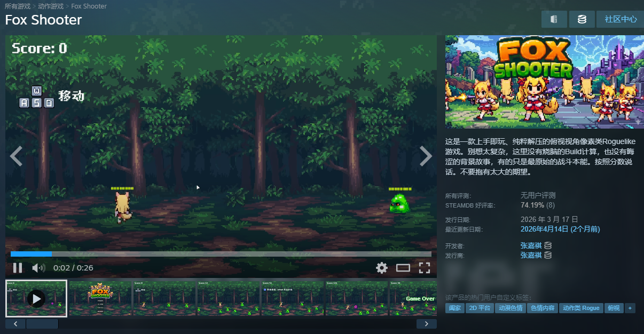Viewport: 644px width, 334px height.
Task: Click the Fox Shooter header capsule image
Action: click(x=545, y=82)
